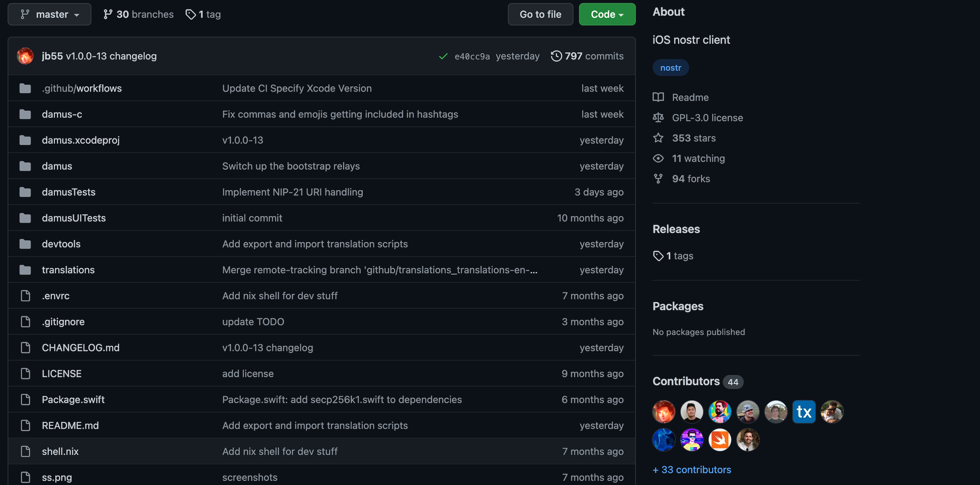Click the damus.xcodeproj folder icon

[25, 140]
